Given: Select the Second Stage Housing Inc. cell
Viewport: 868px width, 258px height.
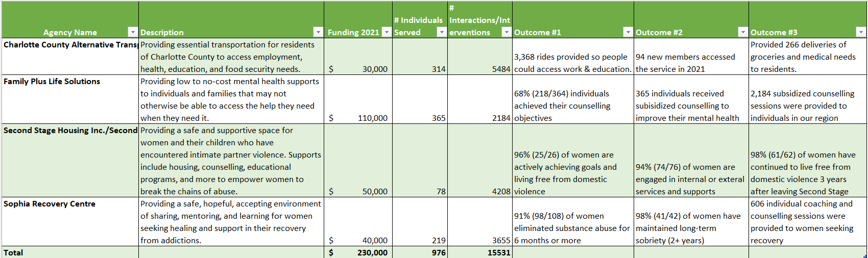Looking at the screenshot, I should click(x=70, y=161).
